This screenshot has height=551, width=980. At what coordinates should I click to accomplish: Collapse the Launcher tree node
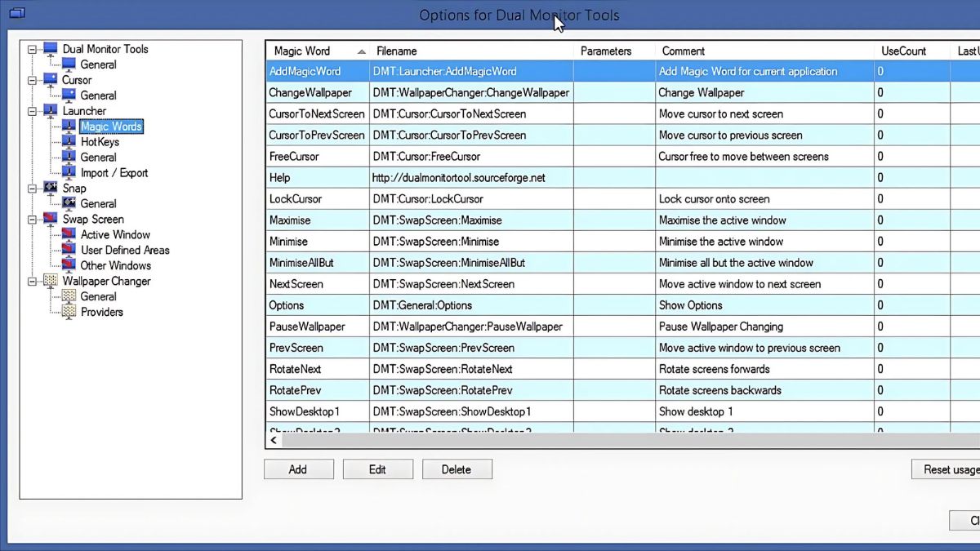tap(33, 111)
